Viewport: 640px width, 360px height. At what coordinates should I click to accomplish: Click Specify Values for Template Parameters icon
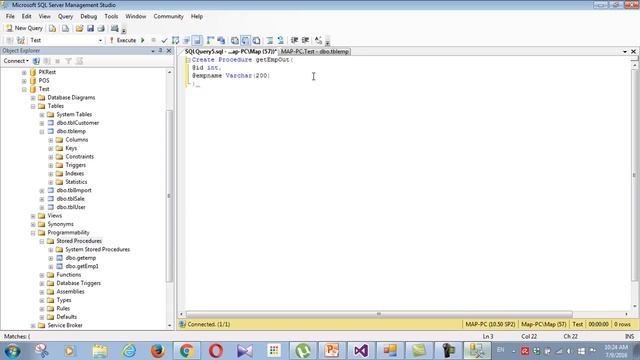coord(318,40)
